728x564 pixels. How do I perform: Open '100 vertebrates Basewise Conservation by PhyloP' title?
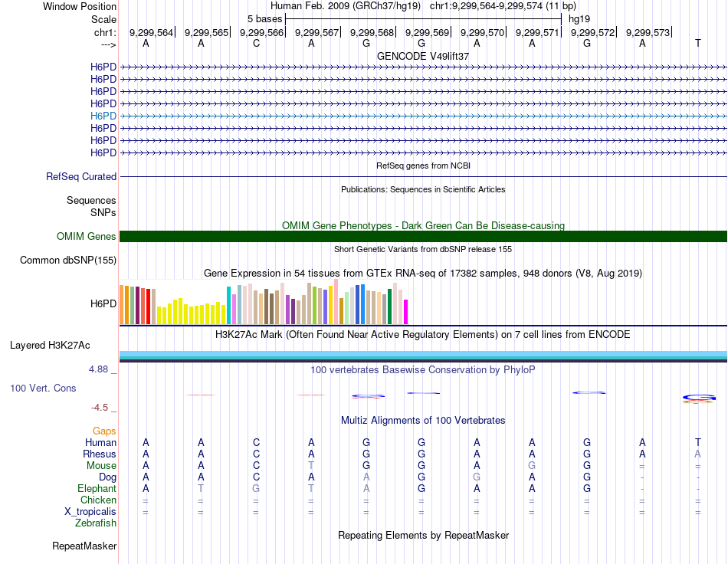click(x=423, y=370)
